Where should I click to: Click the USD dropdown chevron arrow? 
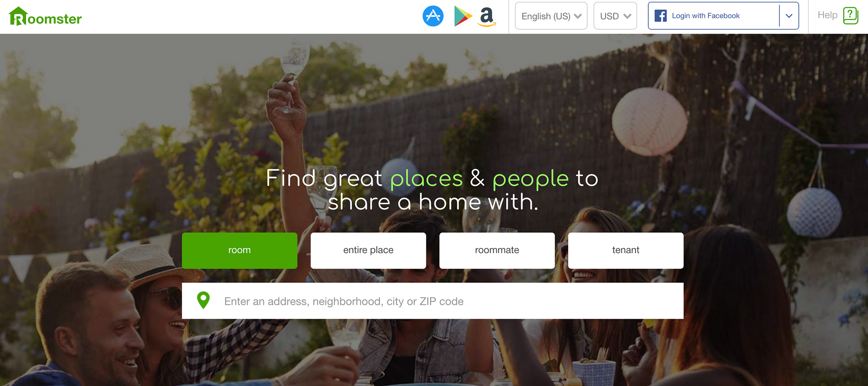[x=627, y=16]
